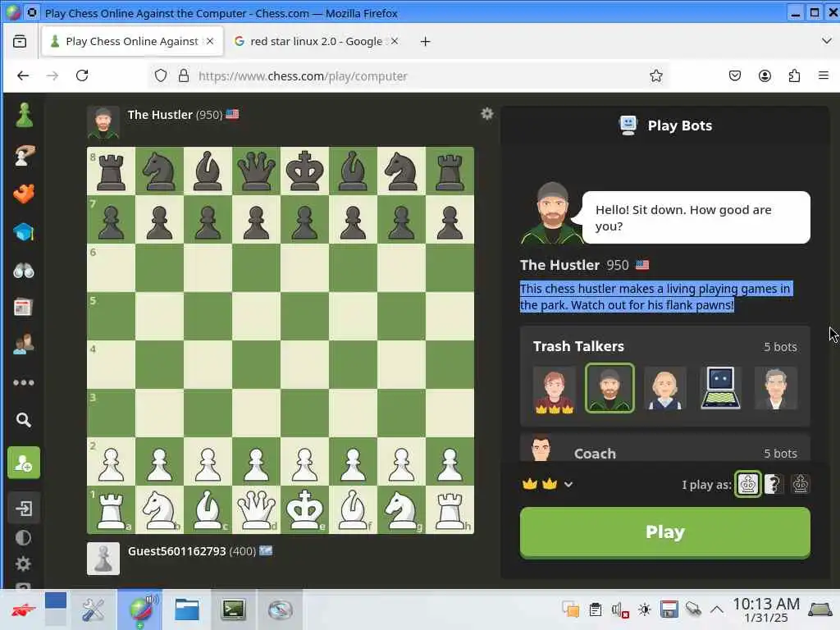Select playing as random color
This screenshot has height=630, width=840.
coord(773,484)
